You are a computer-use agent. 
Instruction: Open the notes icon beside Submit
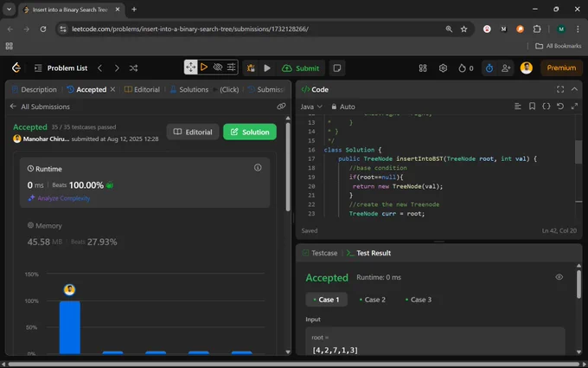[336, 68]
